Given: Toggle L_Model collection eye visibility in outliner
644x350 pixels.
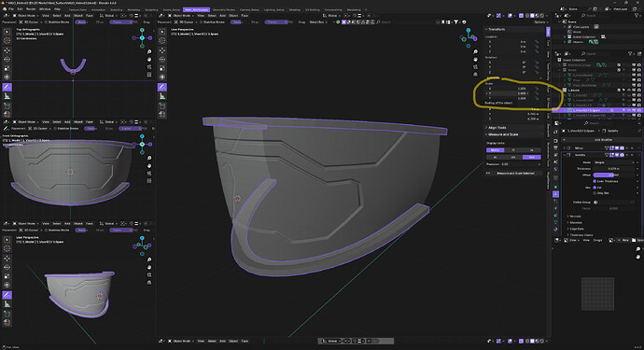Looking at the screenshot, I should 629,90.
